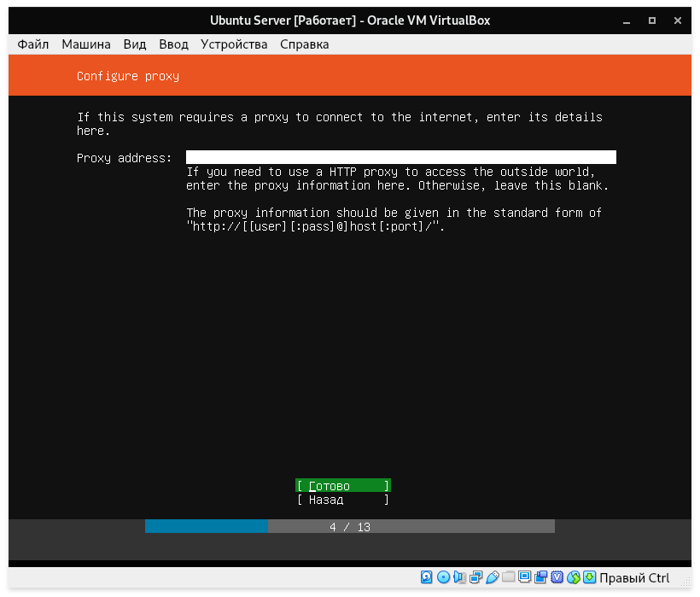The width and height of the screenshot is (700, 597).
Task: Click the hard disk activity icon in status bar
Action: coord(427,577)
